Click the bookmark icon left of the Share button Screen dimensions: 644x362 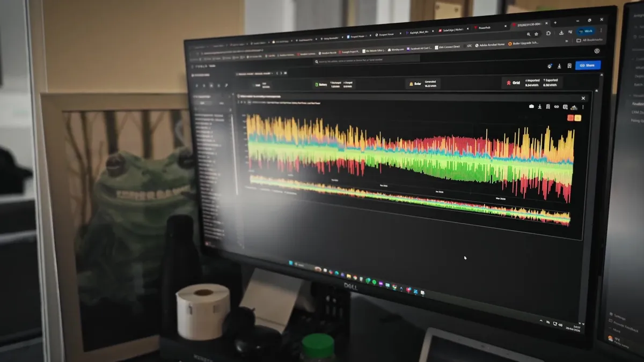[x=569, y=65]
